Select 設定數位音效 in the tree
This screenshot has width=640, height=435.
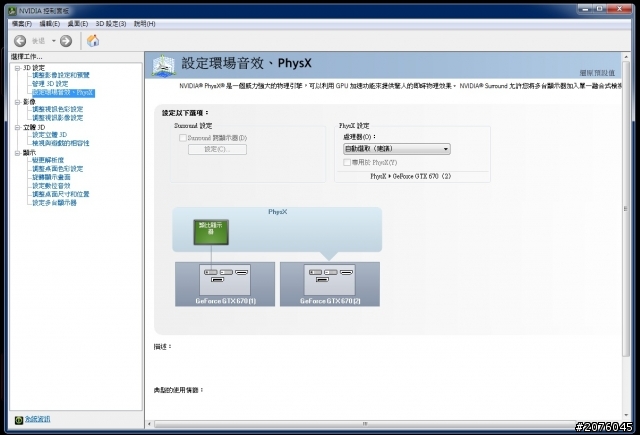51,186
